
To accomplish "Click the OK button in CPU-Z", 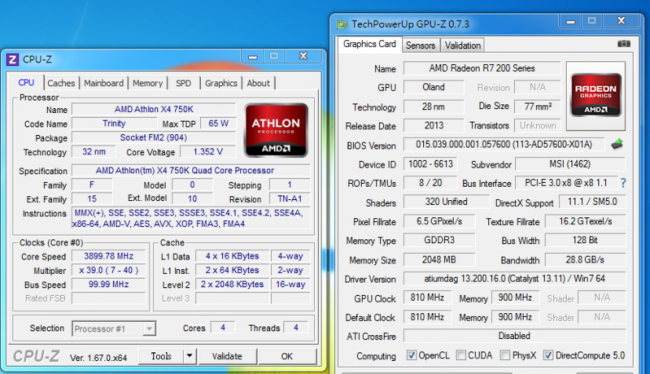I will pos(287,356).
